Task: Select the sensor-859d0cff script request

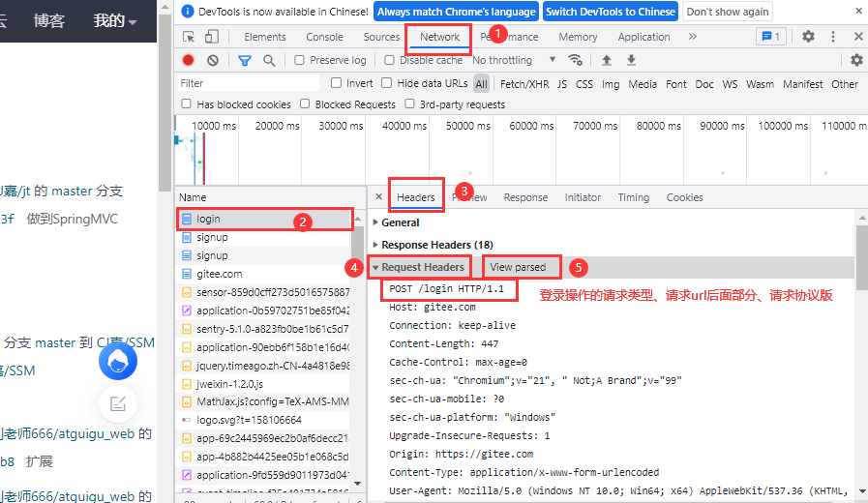Action: (x=264, y=291)
